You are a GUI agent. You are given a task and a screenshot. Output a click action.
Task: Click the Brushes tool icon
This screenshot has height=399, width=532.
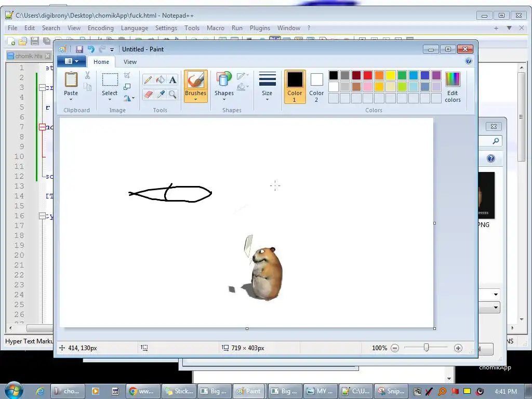click(x=196, y=80)
